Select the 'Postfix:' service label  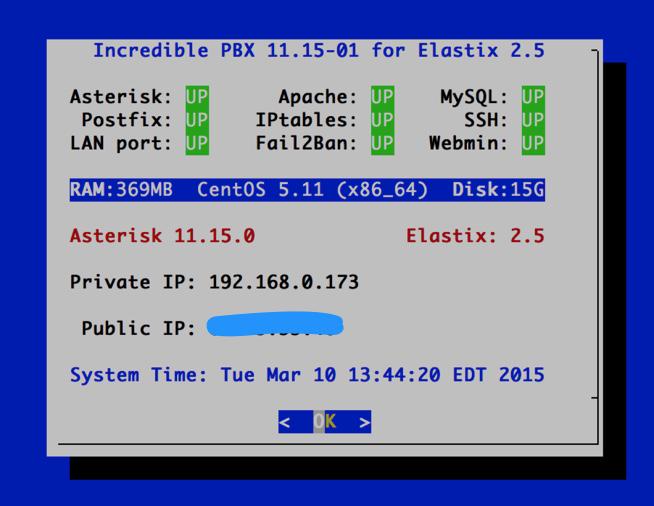(x=127, y=120)
